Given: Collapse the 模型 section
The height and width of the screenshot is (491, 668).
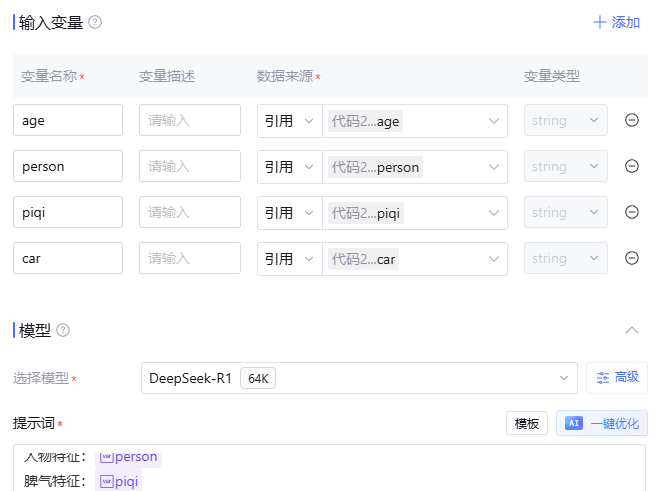Looking at the screenshot, I should click(631, 330).
